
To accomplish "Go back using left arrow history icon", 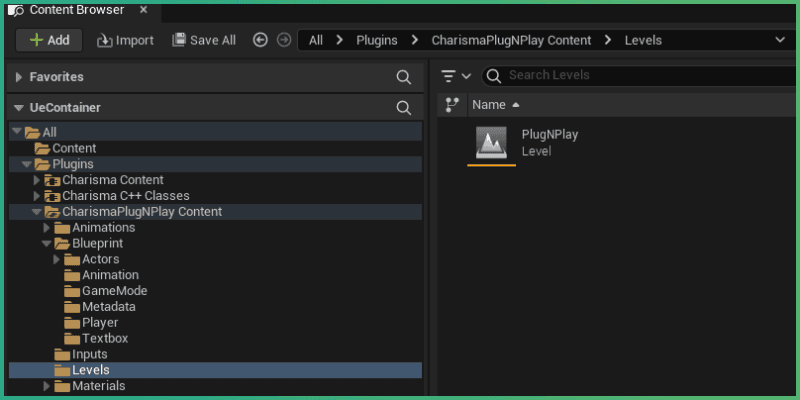I will coord(260,40).
